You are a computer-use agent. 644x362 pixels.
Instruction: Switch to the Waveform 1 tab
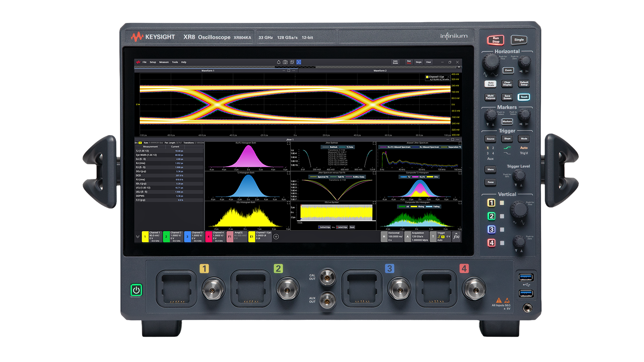(208, 71)
